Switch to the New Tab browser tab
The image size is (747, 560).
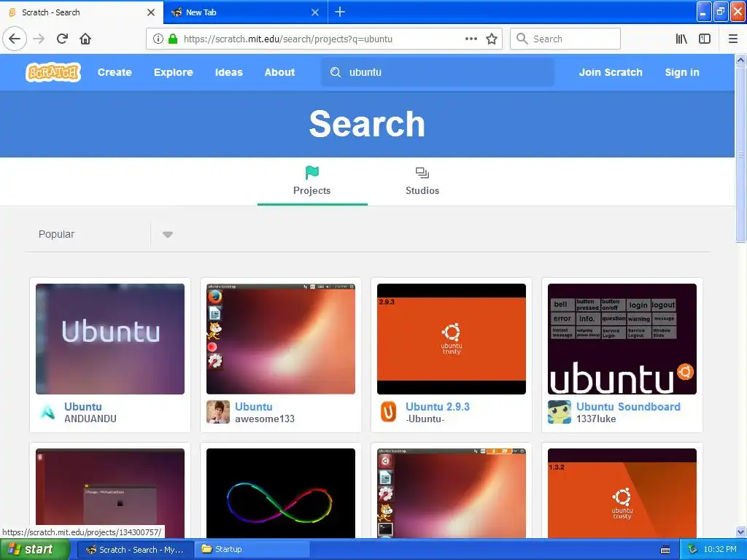[246, 12]
